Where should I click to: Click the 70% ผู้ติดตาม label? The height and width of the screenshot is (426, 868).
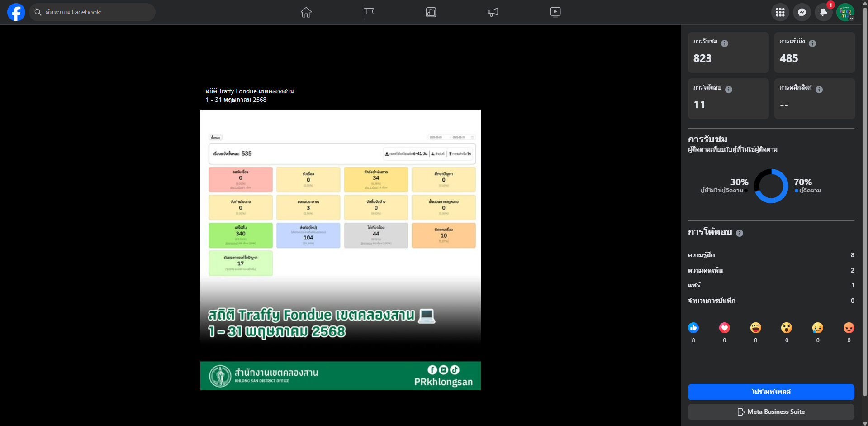pos(807,186)
